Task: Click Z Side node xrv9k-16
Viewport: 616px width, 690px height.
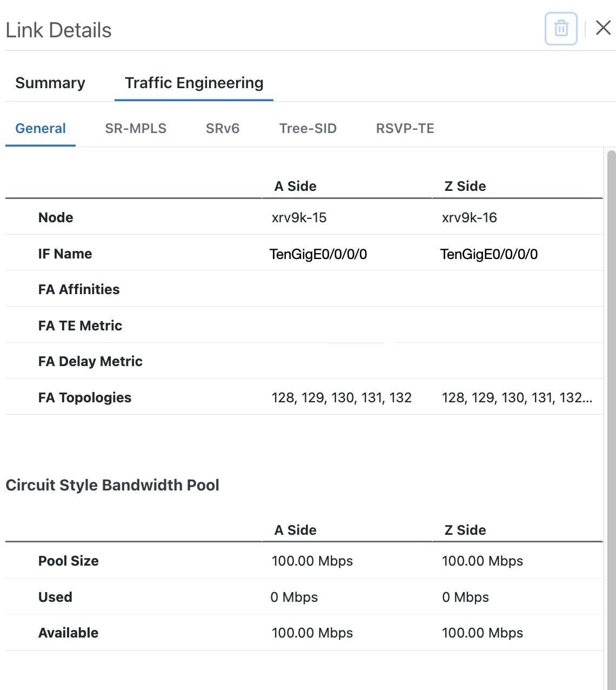Action: 470,217
